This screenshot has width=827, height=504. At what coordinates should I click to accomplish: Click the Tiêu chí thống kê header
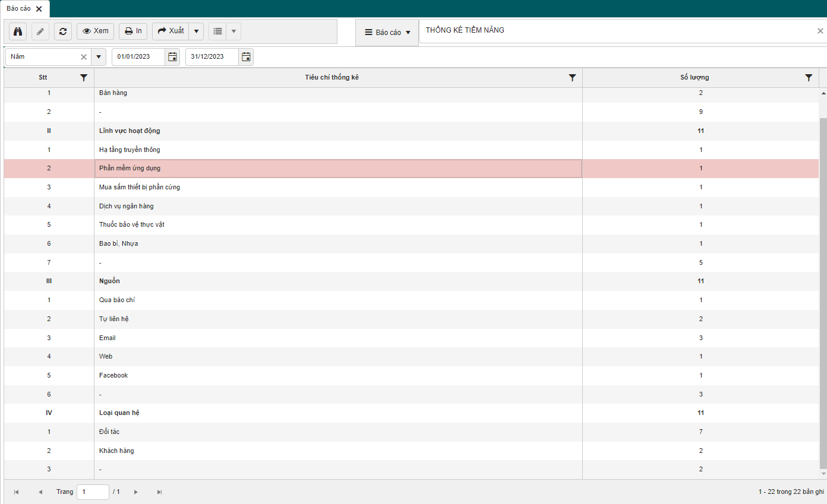pyautogui.click(x=332, y=78)
